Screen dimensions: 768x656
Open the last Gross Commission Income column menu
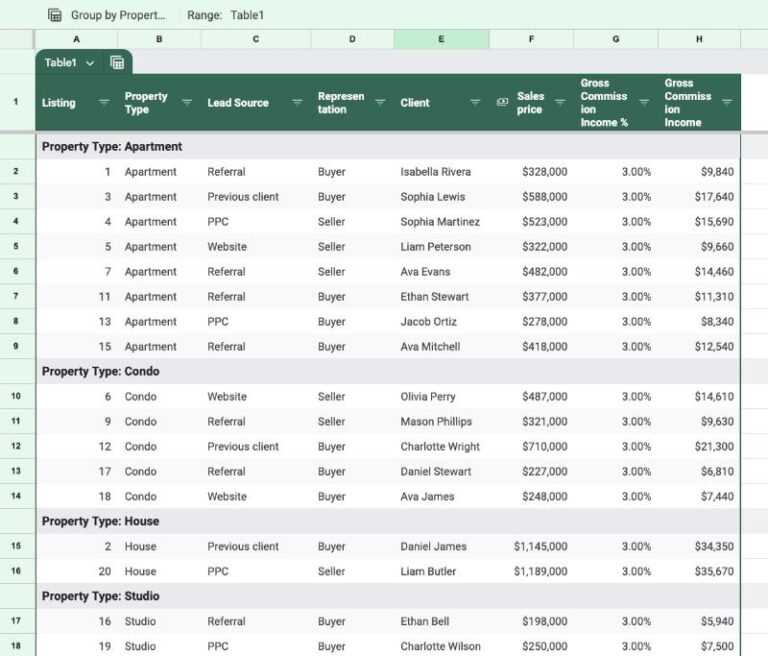pyautogui.click(x=727, y=103)
